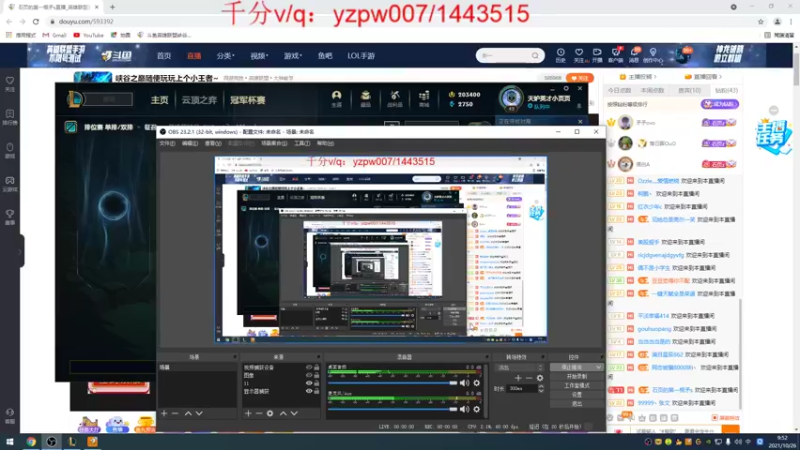This screenshot has height=450, width=800.
Task: Open the dropdown arrow on the stop streaming button
Action: pyautogui.click(x=598, y=367)
